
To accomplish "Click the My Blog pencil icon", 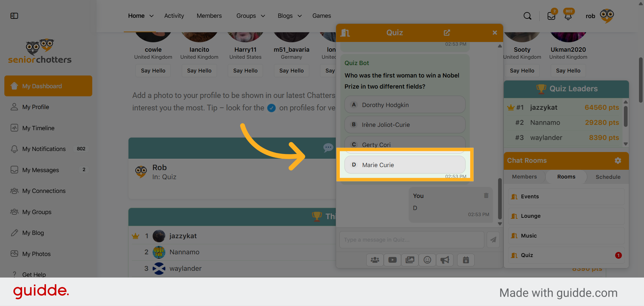I will [x=14, y=233].
